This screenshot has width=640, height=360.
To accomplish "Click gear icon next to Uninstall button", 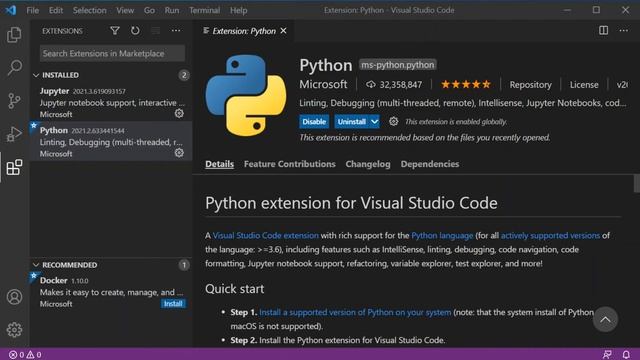I will (x=393, y=121).
